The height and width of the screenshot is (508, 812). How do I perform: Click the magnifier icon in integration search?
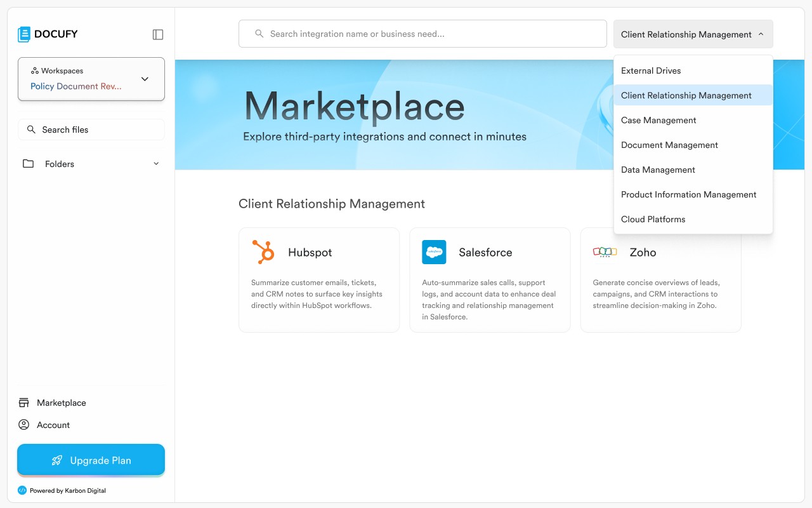pos(259,34)
